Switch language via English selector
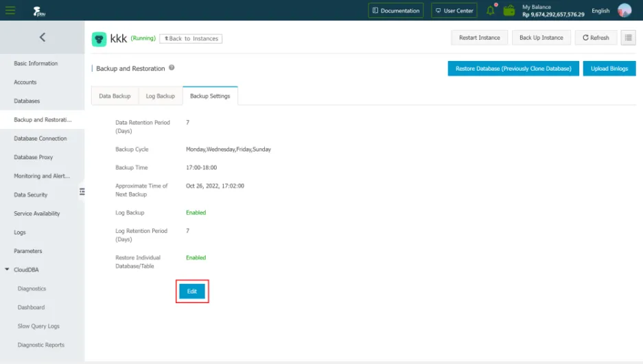Image resolution: width=643 pixels, height=364 pixels. [x=600, y=11]
